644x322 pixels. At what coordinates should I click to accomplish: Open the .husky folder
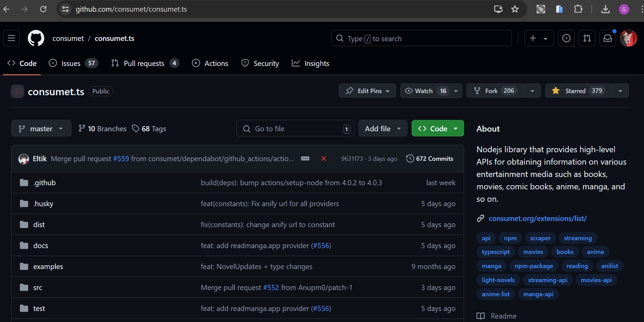[x=43, y=204]
